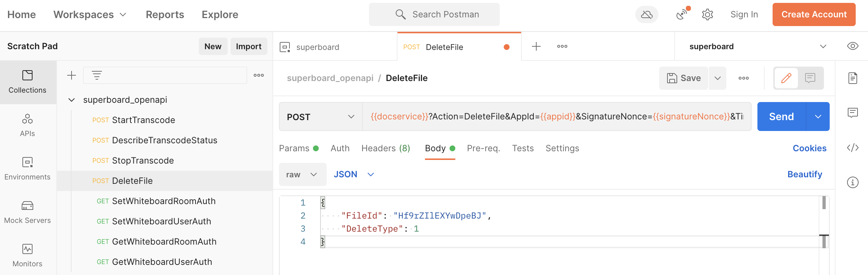This screenshot has height=275, width=868.
Task: Open code snippet icon in right sidebar
Action: [x=853, y=148]
